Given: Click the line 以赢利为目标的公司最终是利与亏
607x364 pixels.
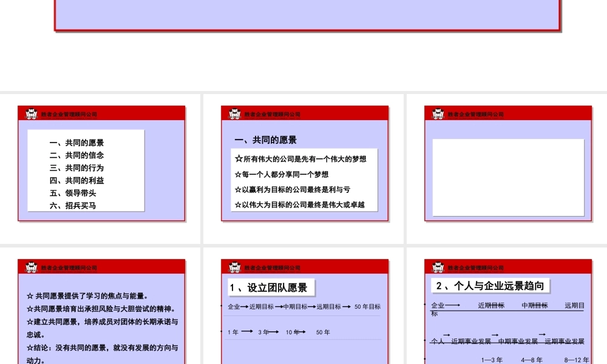Looking at the screenshot, I should (x=293, y=189).
